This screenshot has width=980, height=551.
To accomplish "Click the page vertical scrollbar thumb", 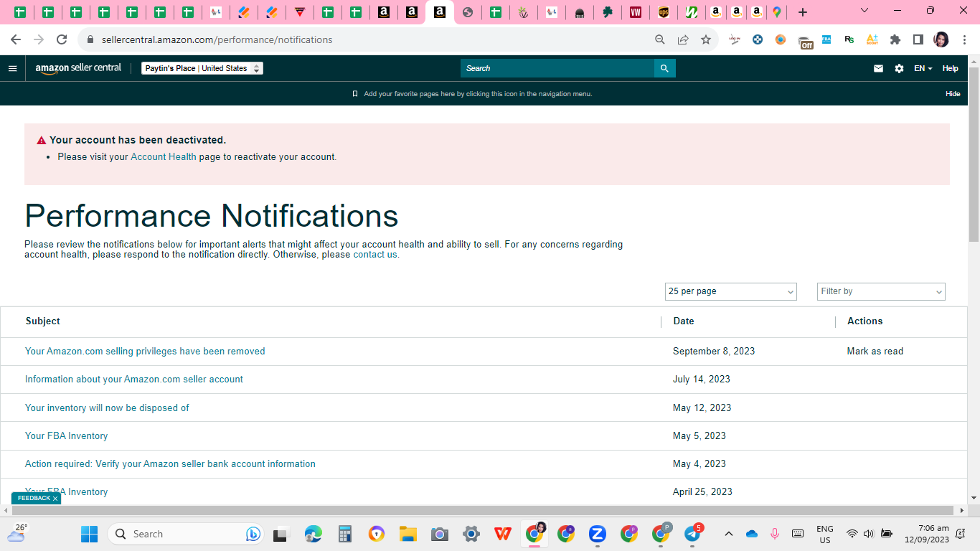I will tap(974, 154).
